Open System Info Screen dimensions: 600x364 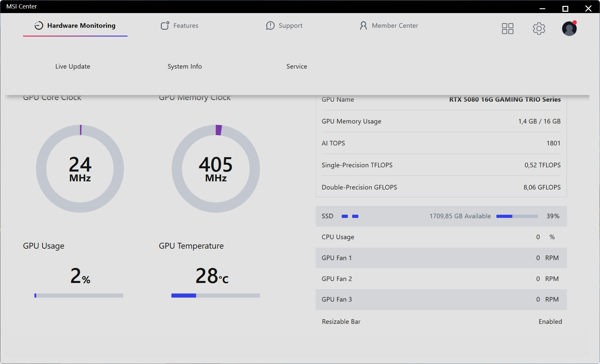click(185, 66)
